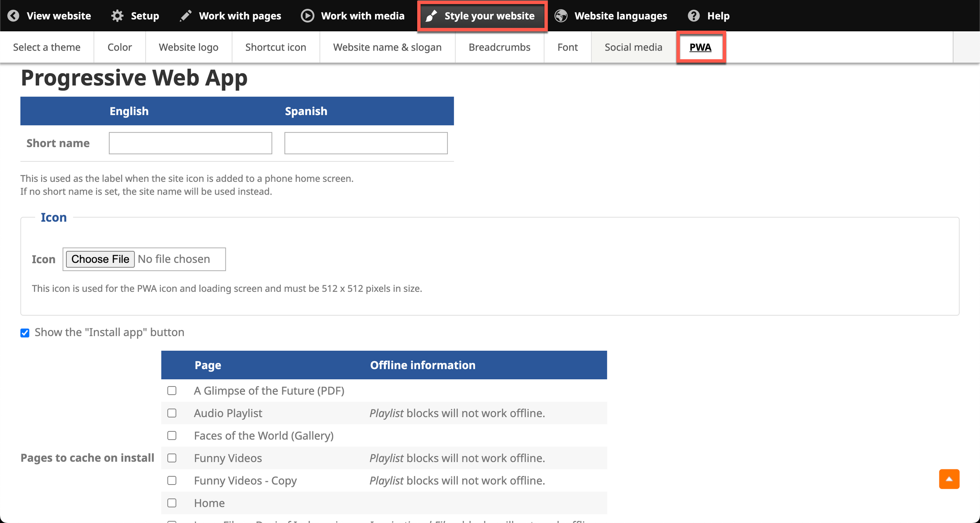Open the Select a theme tab
The width and height of the screenshot is (980, 523).
point(47,47)
